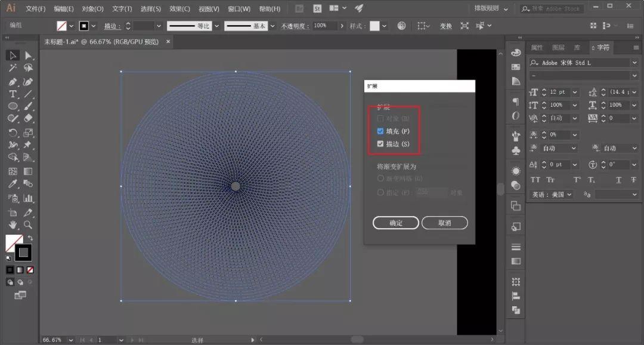Screen dimensions: 644x345
Task: Select the Selection (arrow) tool
Action: (13, 55)
